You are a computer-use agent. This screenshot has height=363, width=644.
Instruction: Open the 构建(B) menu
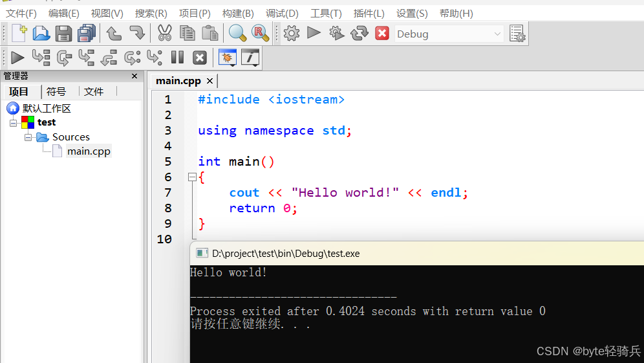point(238,14)
